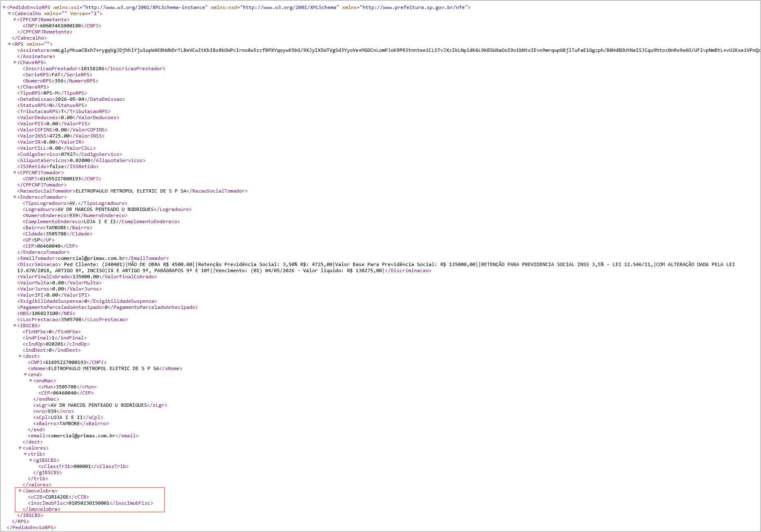
Task: Click the RazaoSocialTomador ELETROPAULO line
Action: (132, 191)
